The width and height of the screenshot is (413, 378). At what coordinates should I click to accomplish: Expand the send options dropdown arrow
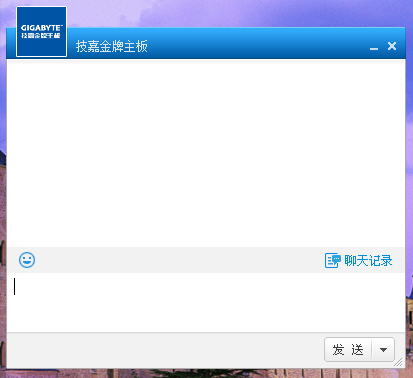tap(383, 350)
